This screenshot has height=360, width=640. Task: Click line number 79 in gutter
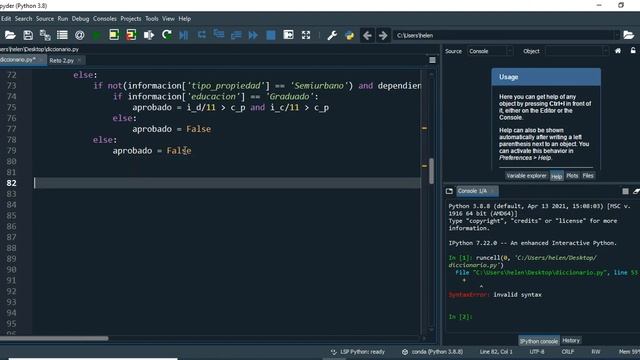pyautogui.click(x=11, y=151)
